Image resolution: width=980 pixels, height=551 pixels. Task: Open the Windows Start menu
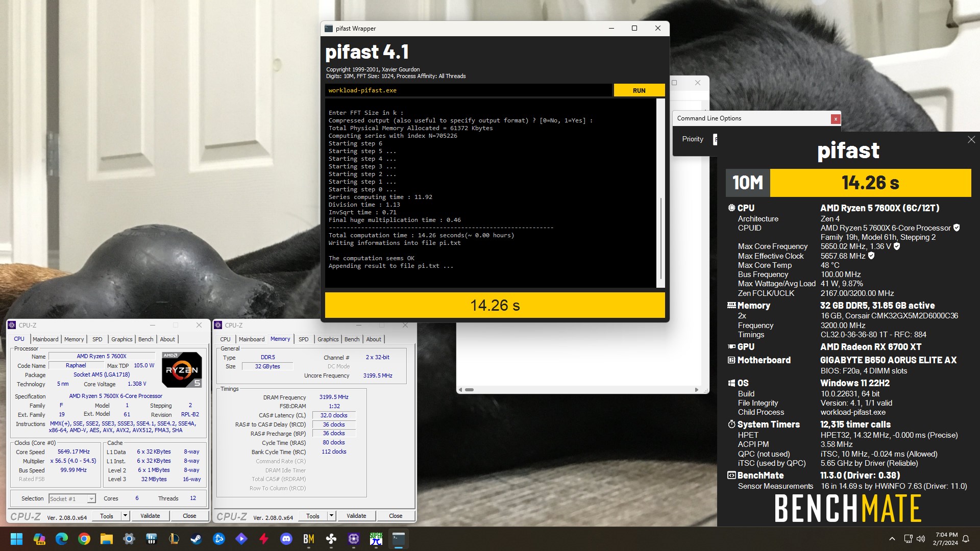(x=16, y=539)
